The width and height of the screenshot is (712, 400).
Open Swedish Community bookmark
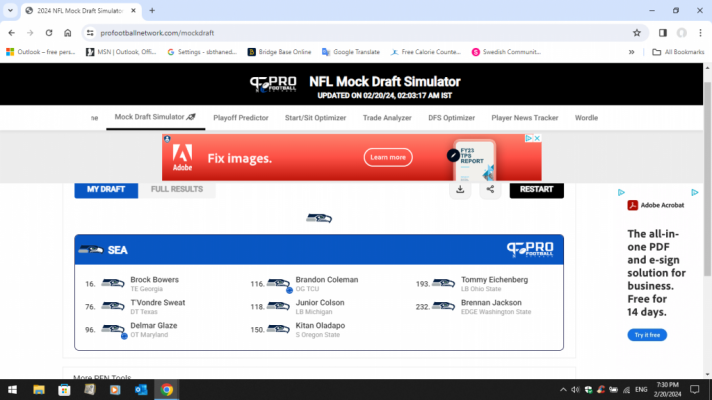(506, 52)
